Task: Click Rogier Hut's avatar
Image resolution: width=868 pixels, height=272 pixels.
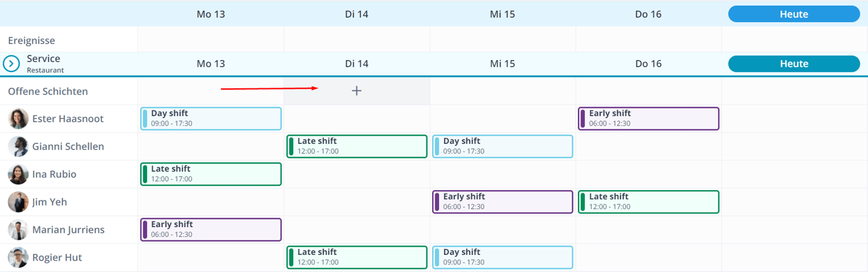Action: click(x=18, y=257)
